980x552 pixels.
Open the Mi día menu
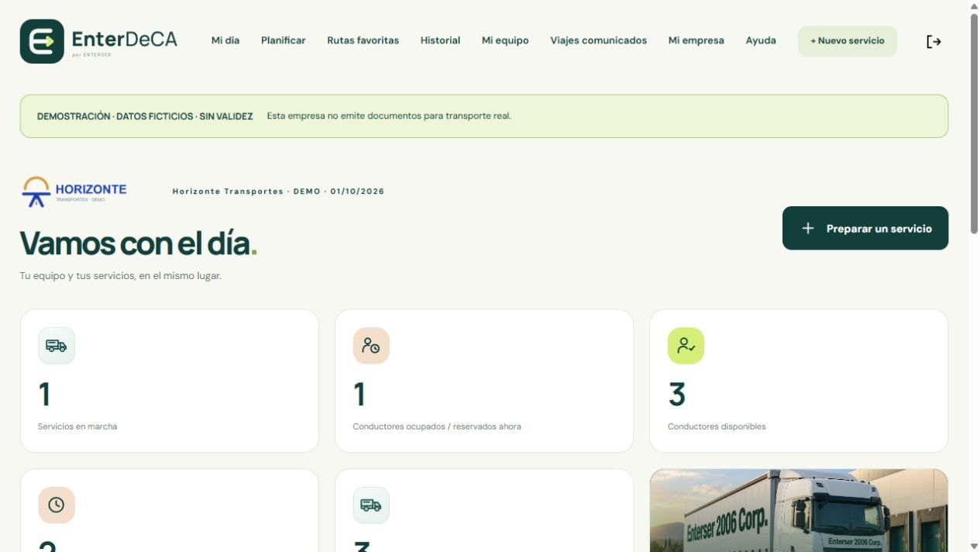point(225,40)
